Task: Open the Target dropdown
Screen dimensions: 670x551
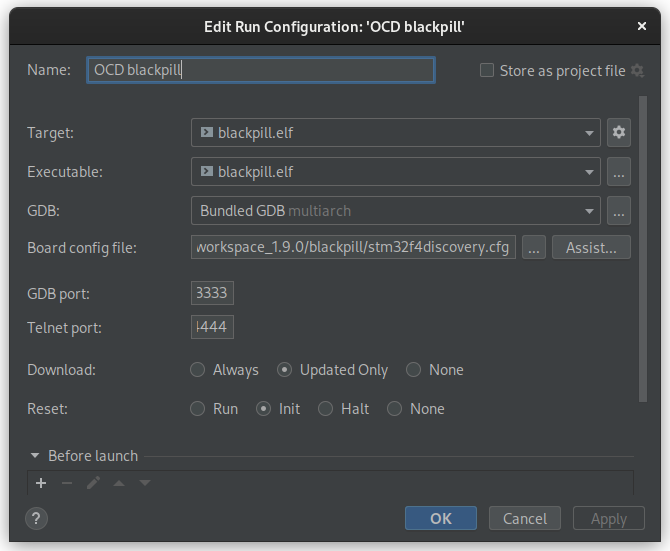Action: click(x=589, y=132)
